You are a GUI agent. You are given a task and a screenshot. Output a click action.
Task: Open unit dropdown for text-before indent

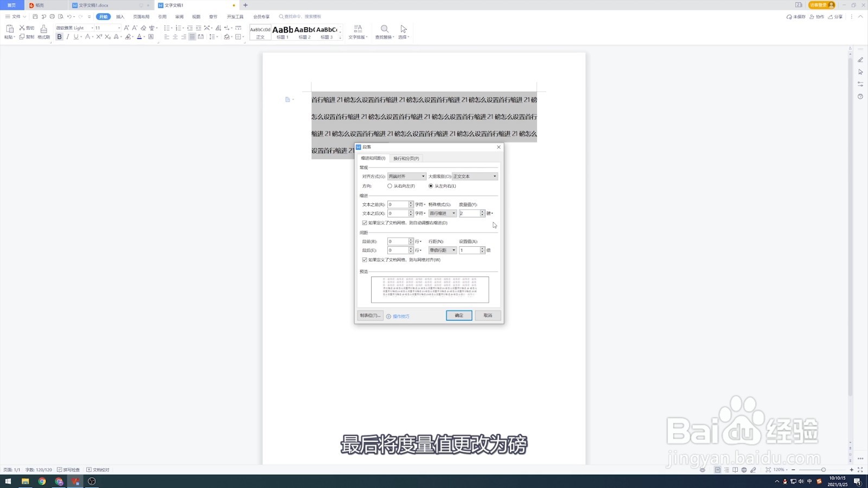[x=420, y=204]
